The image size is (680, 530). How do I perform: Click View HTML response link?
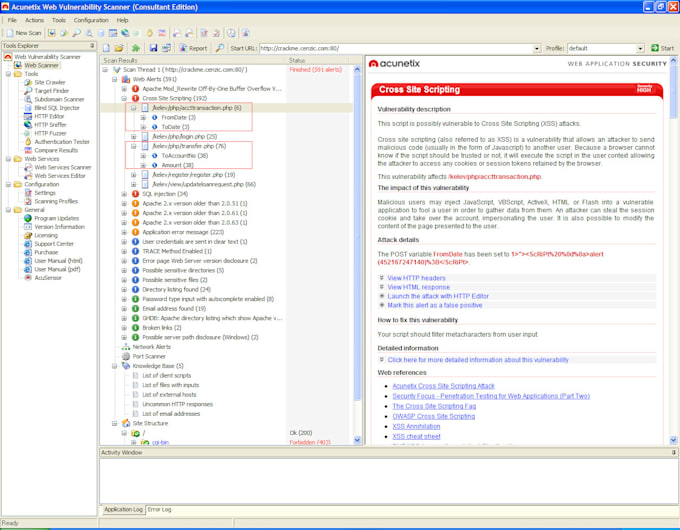pyautogui.click(x=418, y=287)
